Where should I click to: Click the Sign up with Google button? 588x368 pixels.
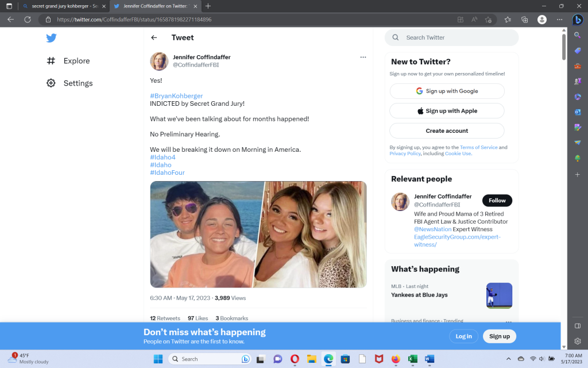click(447, 91)
